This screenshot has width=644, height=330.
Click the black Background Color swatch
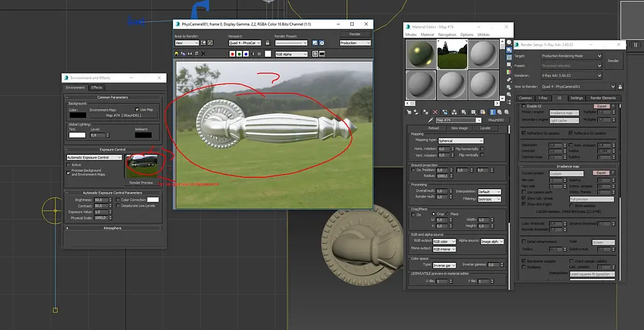coord(77,115)
